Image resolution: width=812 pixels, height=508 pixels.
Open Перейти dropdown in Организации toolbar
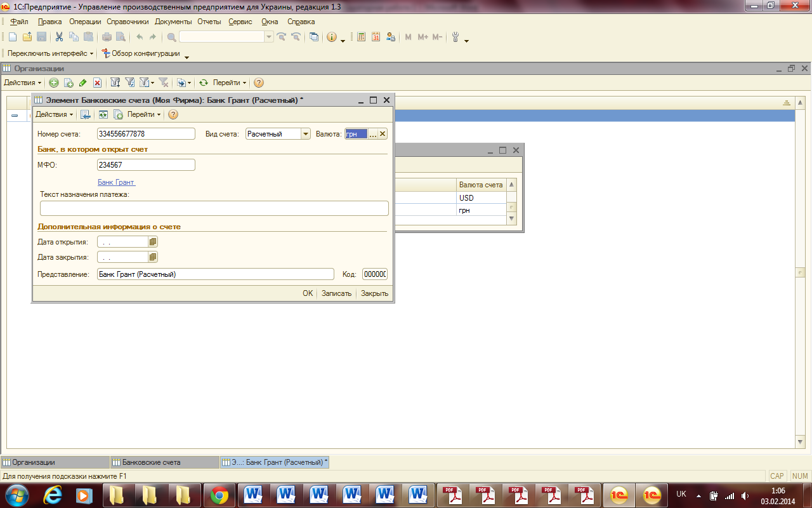click(x=229, y=83)
